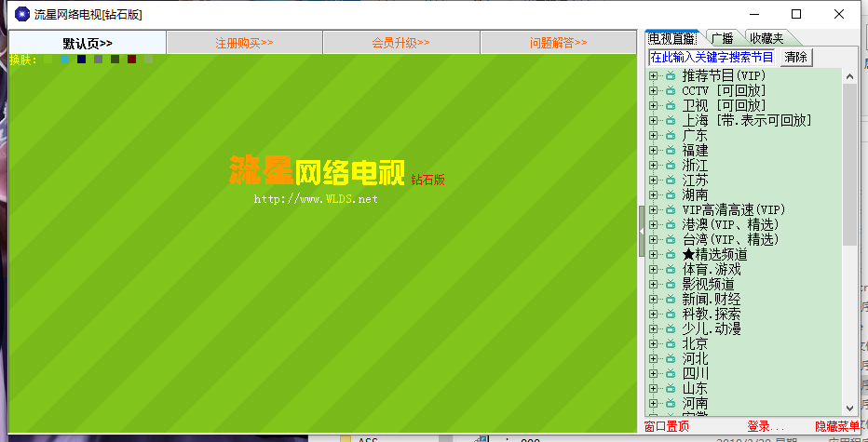868x442 pixels.
Task: Expand the 广东 tree node
Action: tap(653, 135)
